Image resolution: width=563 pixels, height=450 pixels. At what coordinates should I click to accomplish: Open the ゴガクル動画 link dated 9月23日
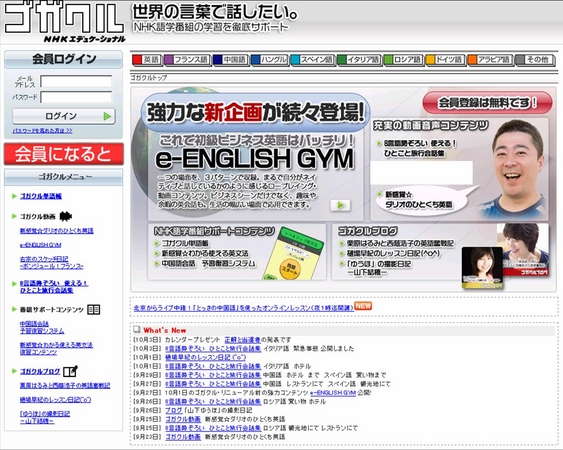(x=182, y=437)
